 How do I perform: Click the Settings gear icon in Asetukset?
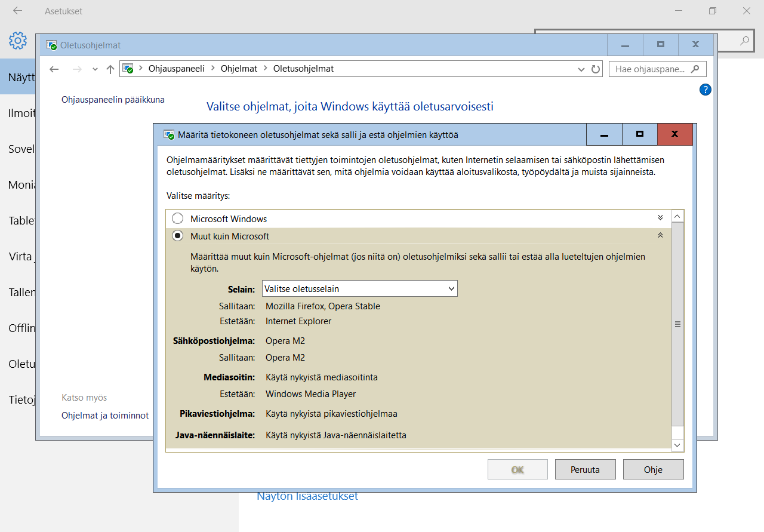[18, 41]
